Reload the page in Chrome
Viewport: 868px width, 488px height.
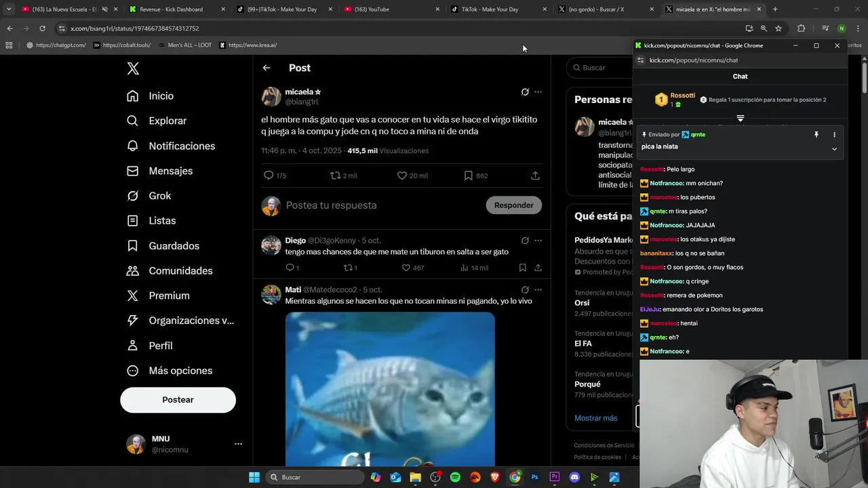point(42,28)
